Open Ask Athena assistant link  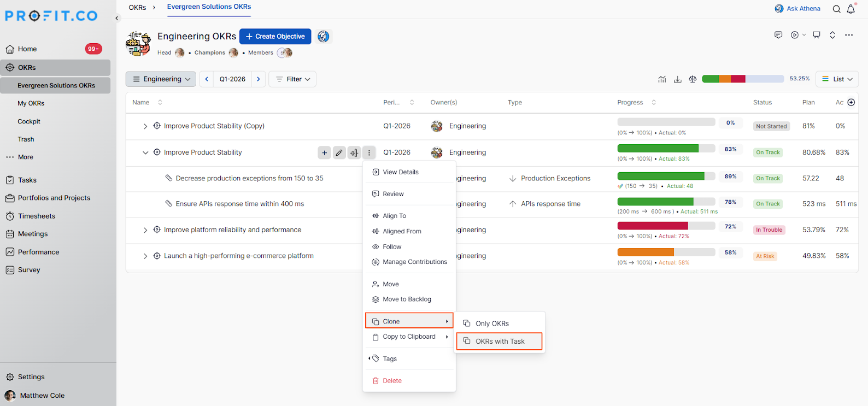[x=797, y=9]
